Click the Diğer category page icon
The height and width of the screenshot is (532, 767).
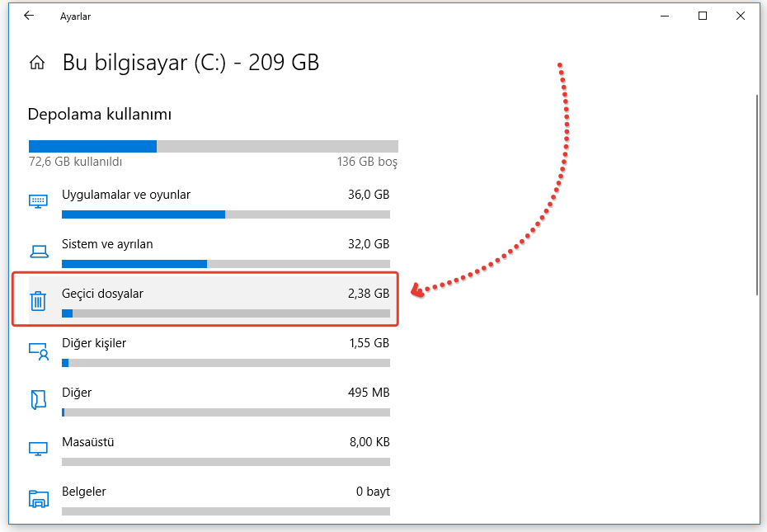pos(38,399)
